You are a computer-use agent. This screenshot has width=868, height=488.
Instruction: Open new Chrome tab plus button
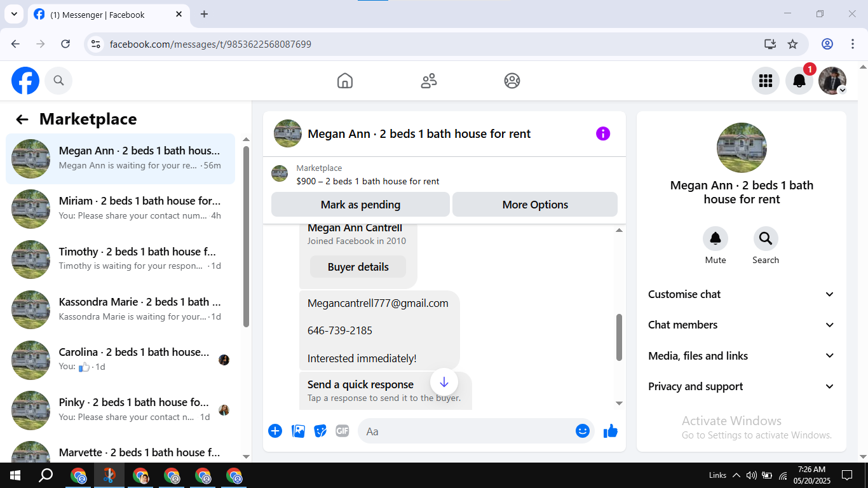point(204,14)
